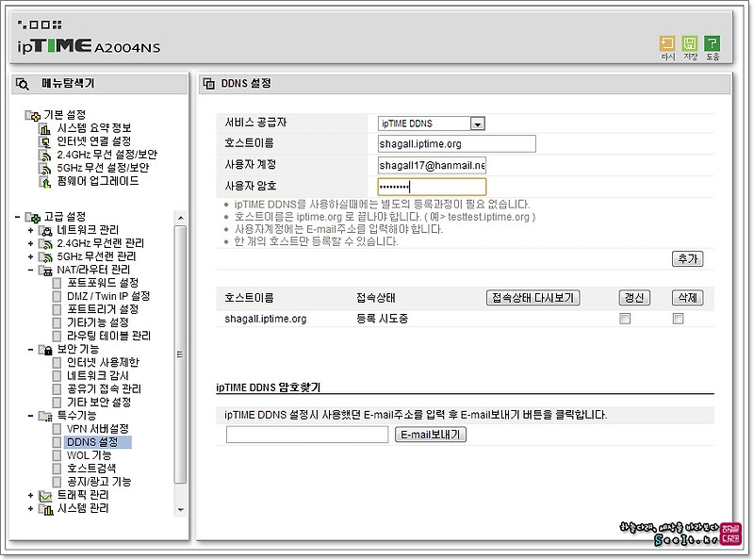The width and height of the screenshot is (754, 560).
Task: Click the 5GHz 무선랜 관리 icon
Action: tap(45, 257)
